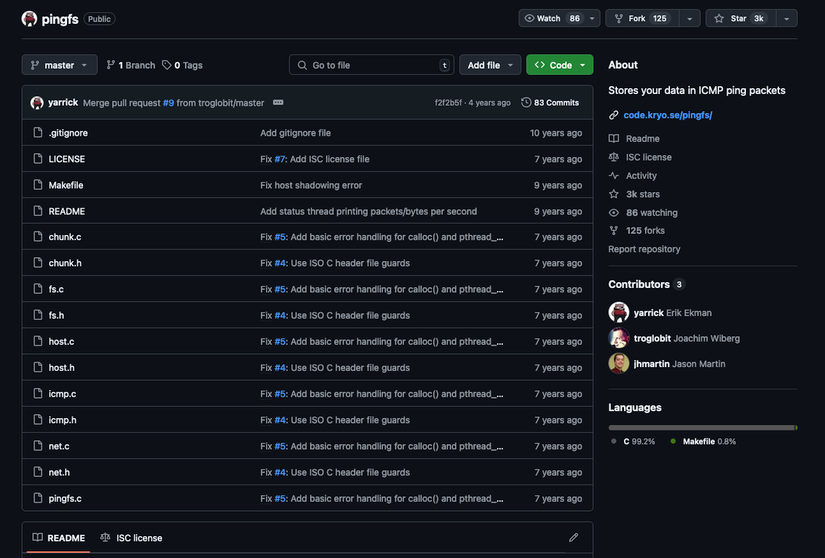825x558 pixels.
Task: Click 'Add gitignore file' commit message
Action: tap(296, 133)
